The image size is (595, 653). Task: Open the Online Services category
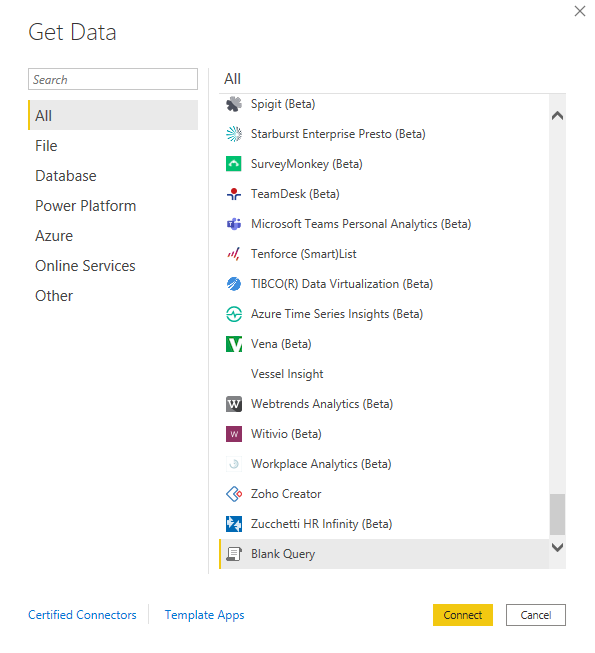coord(85,266)
